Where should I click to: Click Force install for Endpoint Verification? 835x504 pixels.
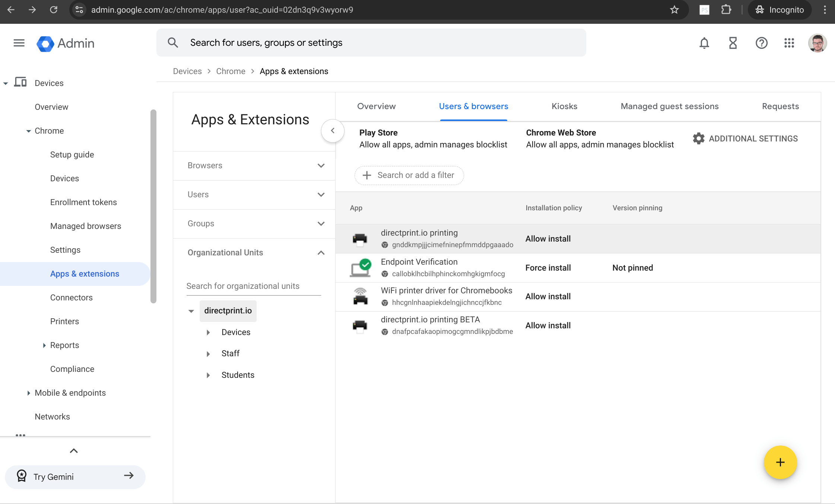(548, 268)
